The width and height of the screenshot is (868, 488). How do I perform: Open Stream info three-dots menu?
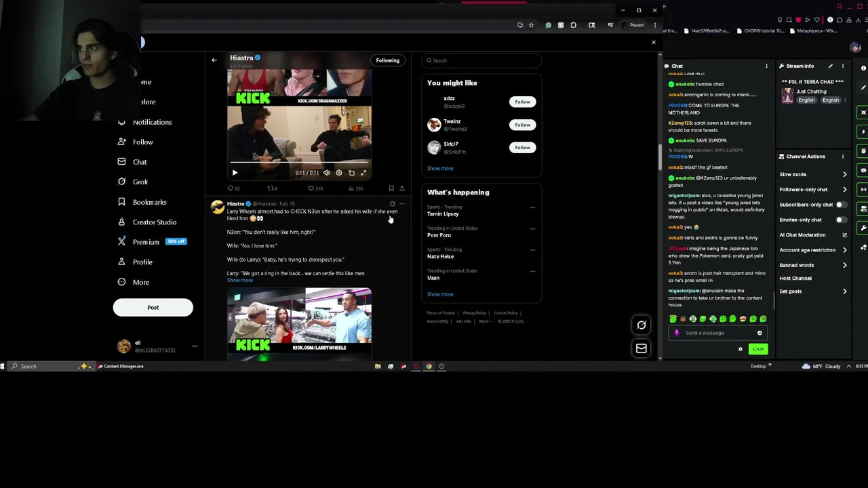point(843,66)
